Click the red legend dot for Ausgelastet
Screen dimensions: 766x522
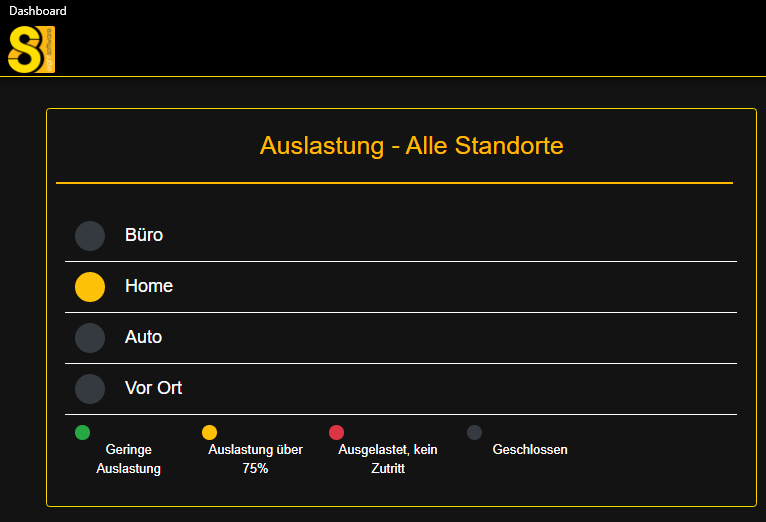(x=337, y=432)
